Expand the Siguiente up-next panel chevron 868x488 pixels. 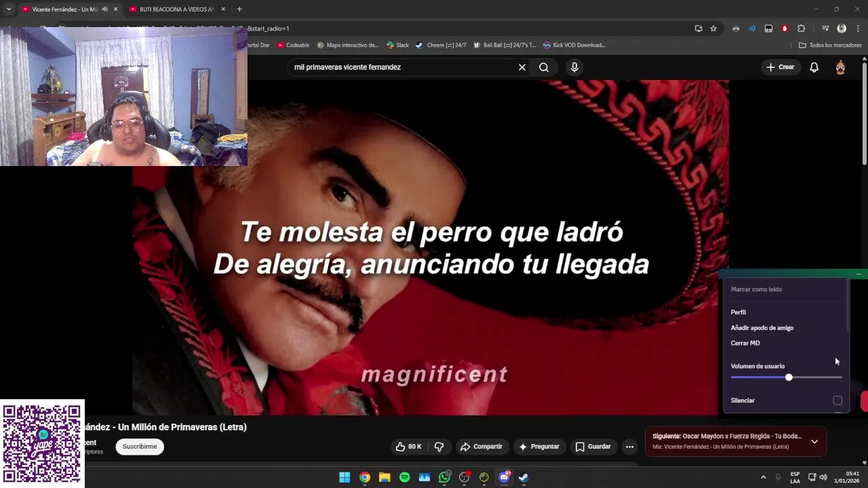(x=814, y=441)
